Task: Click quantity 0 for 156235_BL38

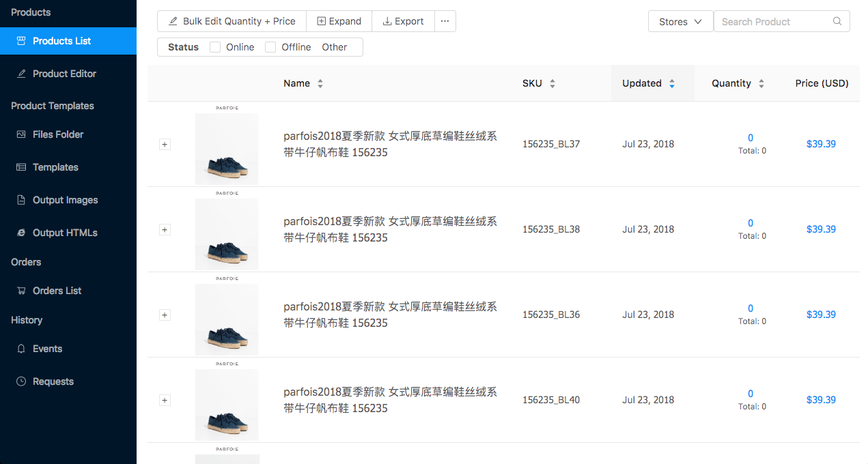Action: (751, 223)
